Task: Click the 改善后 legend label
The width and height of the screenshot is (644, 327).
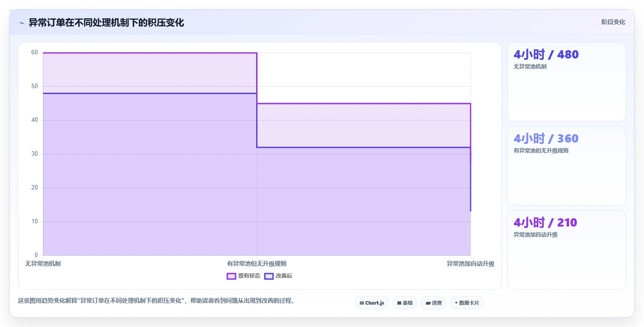Action: (284, 276)
